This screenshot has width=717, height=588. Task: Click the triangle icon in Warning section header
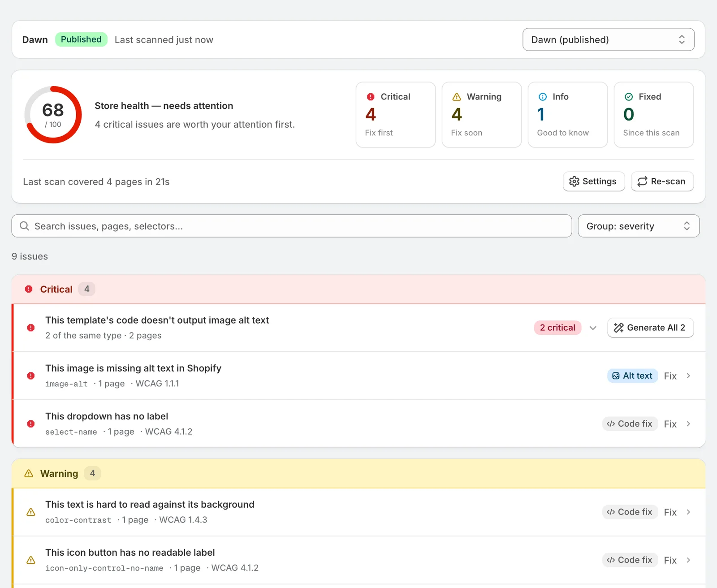[x=29, y=473]
